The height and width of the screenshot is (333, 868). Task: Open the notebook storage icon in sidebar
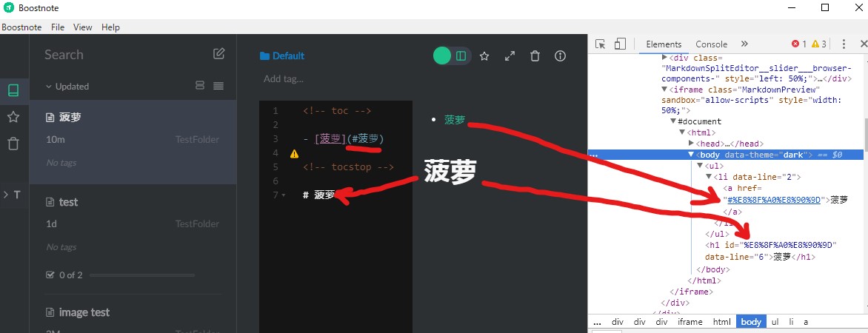point(13,90)
